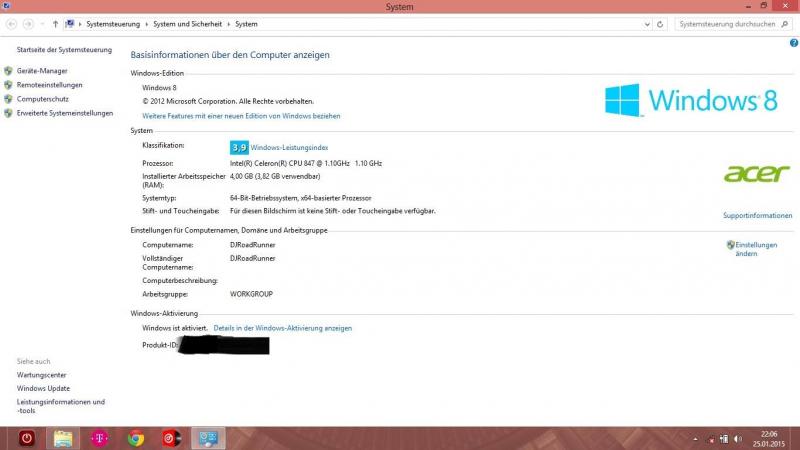Click the search magnifier icon
The width and height of the screenshot is (800, 450).
tap(785, 24)
